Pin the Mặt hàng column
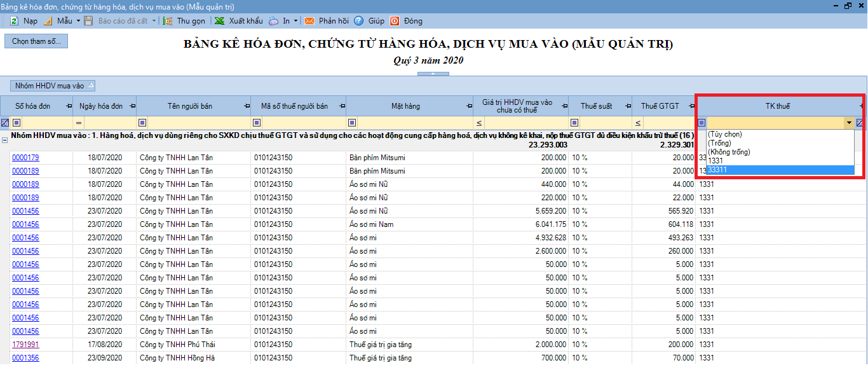Image resolution: width=868 pixels, height=370 pixels. [x=469, y=106]
